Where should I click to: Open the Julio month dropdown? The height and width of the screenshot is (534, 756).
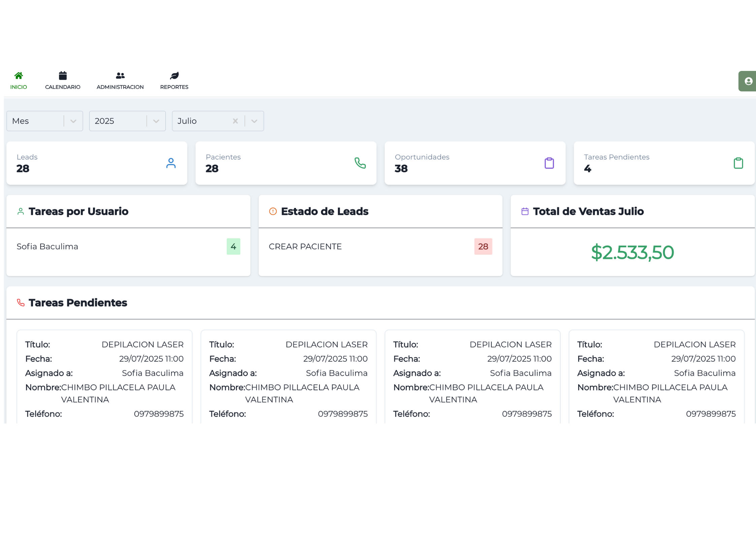[x=254, y=121]
